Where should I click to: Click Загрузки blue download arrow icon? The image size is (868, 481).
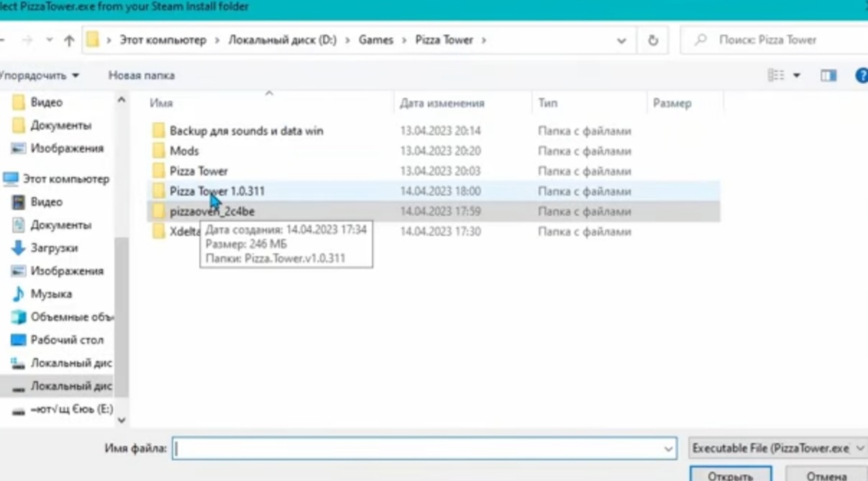pyautogui.click(x=19, y=248)
